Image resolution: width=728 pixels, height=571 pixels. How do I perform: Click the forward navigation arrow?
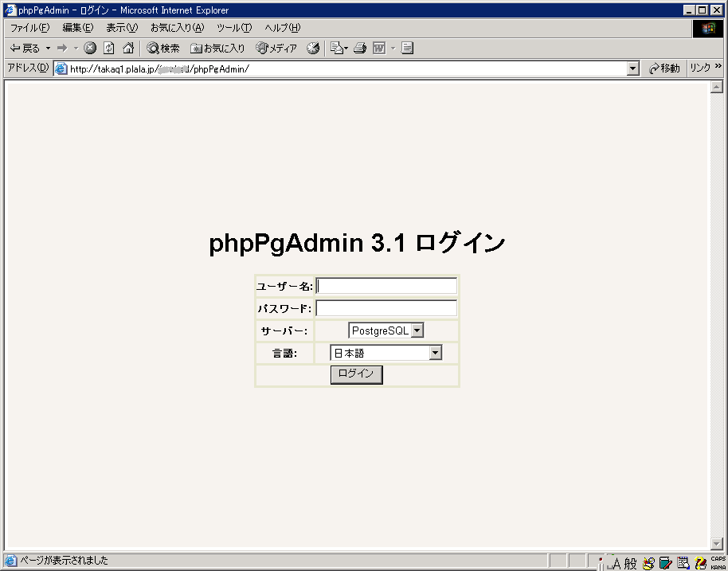click(62, 49)
